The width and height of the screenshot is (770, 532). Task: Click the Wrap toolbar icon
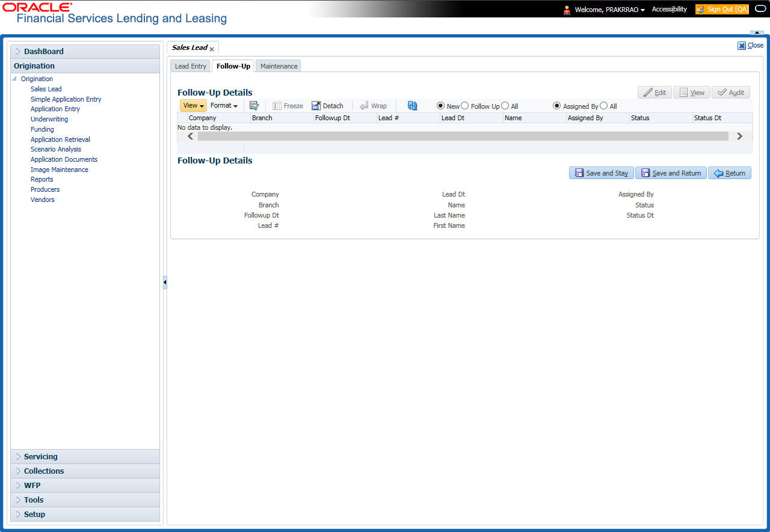coord(373,106)
